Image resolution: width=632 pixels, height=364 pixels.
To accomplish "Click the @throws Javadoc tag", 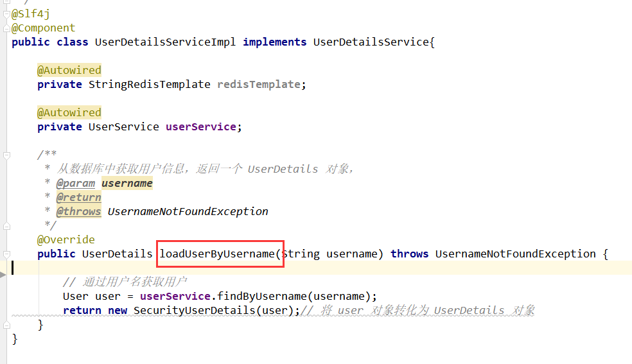I will (78, 211).
